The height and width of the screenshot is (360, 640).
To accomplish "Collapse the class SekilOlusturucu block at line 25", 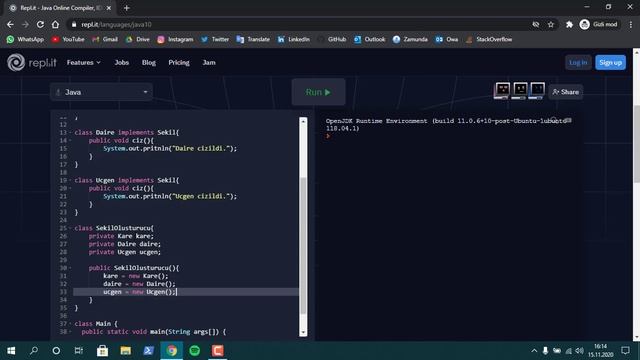I will coord(70,228).
